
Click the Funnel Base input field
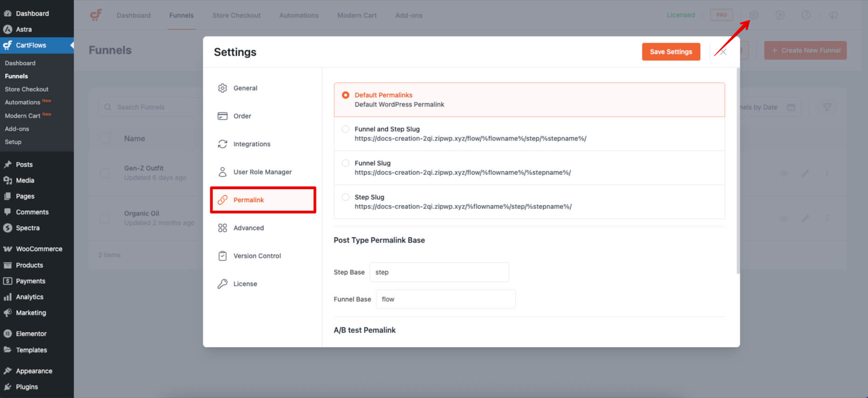[446, 299]
